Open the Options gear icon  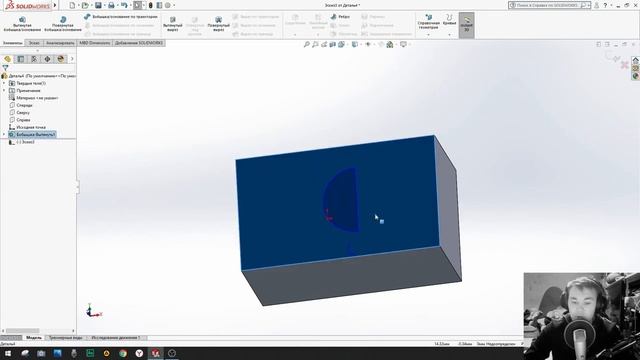tap(167, 5)
